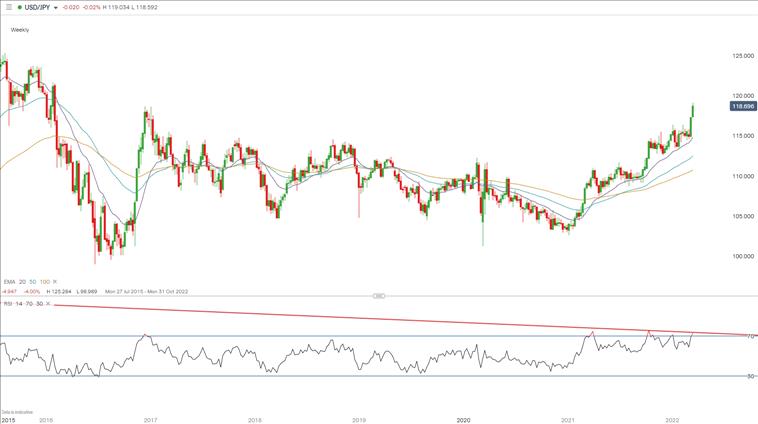The height and width of the screenshot is (424, 758).
Task: Click the 110.000 price axis level
Action: pyautogui.click(x=741, y=176)
